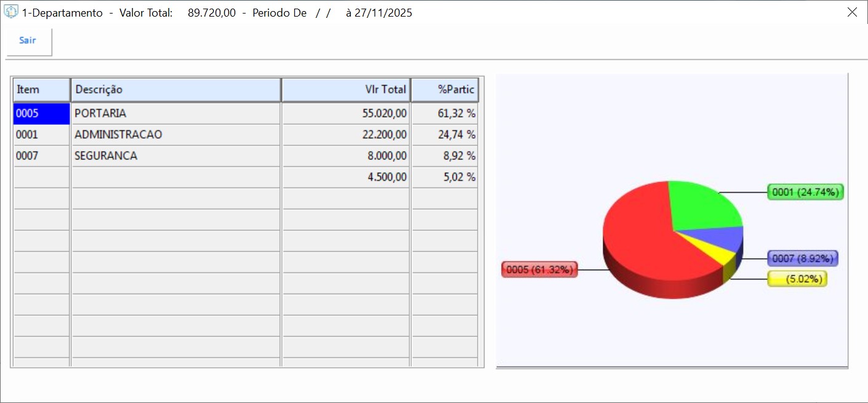The width and height of the screenshot is (868, 403).
Task: Click the 4.500,00 value cell
Action: click(x=346, y=178)
